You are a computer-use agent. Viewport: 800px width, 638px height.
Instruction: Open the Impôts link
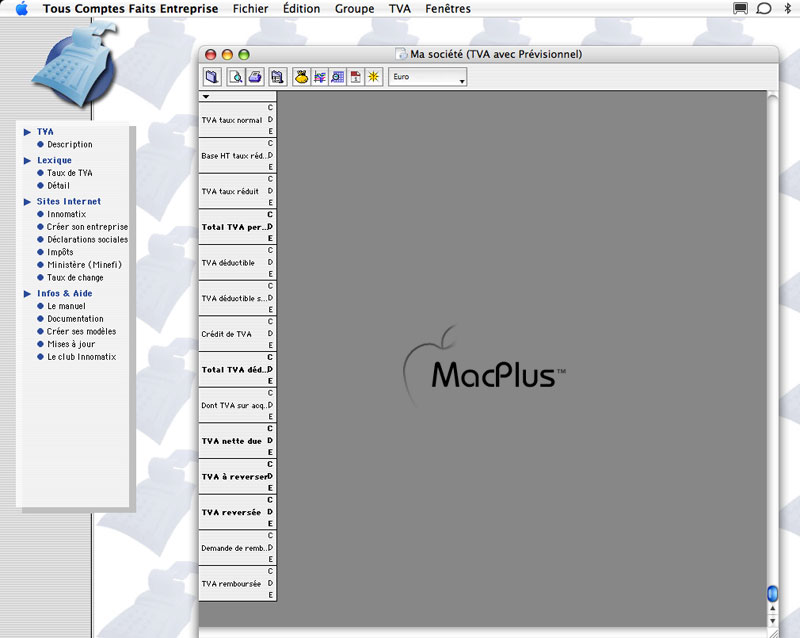coord(60,252)
